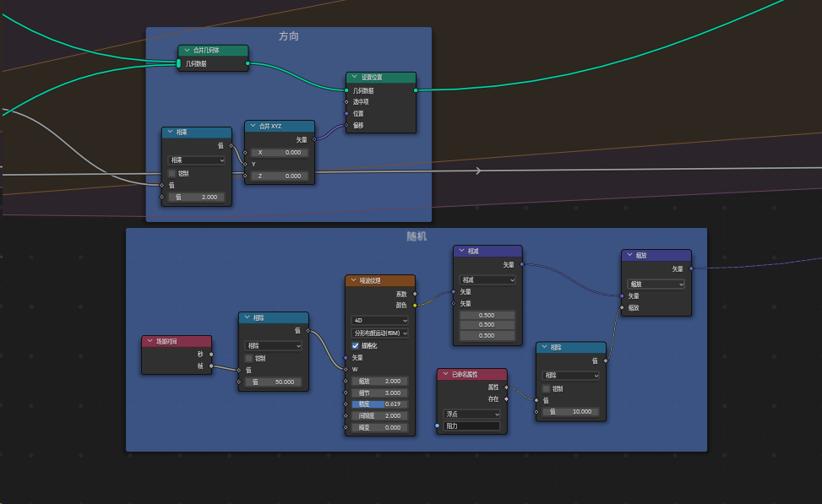
Task: Open the operation dropdown inside the 缩放 node
Action: coord(656,284)
